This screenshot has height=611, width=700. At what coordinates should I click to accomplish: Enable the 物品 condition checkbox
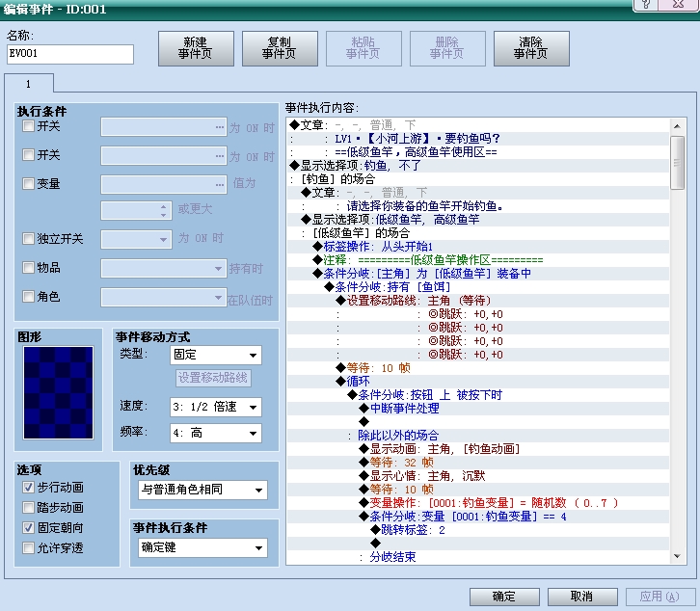point(29,267)
